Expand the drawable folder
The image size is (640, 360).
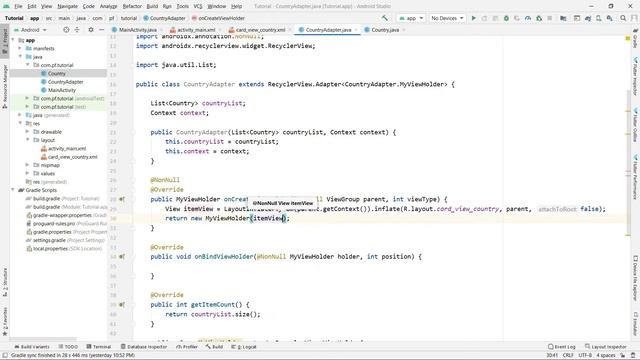tap(27, 131)
